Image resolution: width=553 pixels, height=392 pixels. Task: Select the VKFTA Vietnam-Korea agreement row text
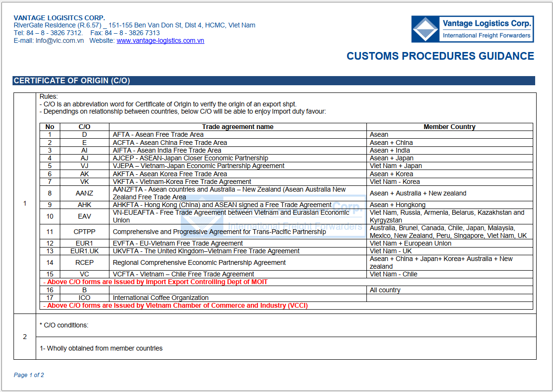coord(182,182)
